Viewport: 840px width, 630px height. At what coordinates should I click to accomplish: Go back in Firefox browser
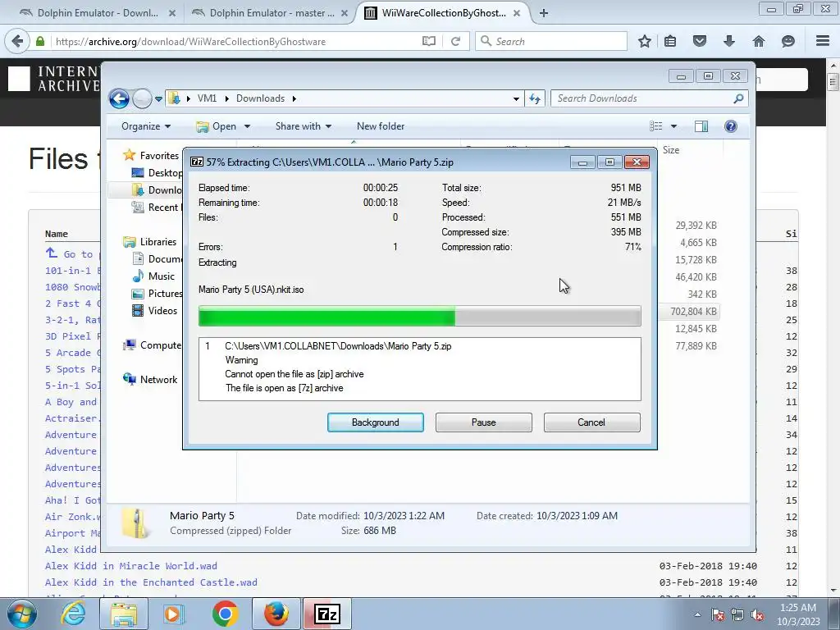click(x=17, y=41)
